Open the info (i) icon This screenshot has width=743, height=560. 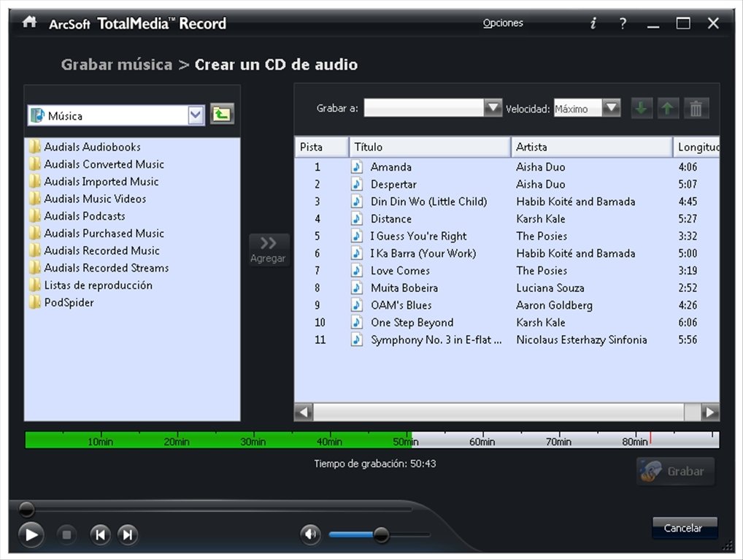tap(593, 23)
